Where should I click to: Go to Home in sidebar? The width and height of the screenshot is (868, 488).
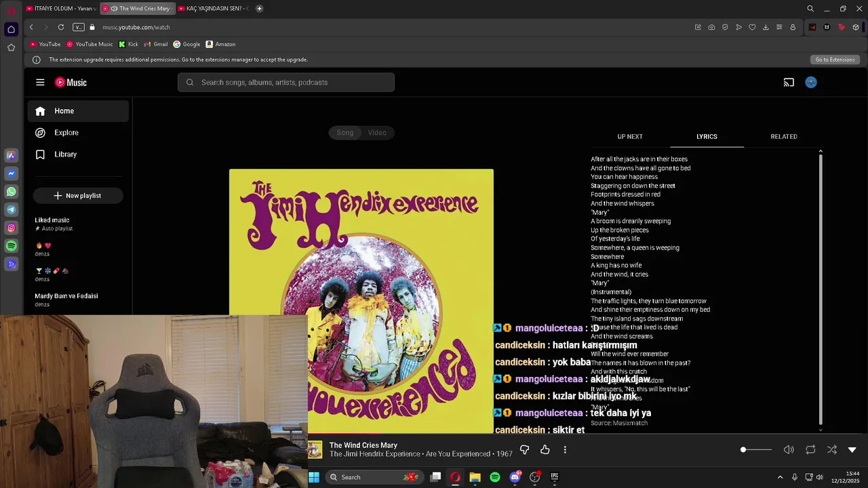point(78,111)
